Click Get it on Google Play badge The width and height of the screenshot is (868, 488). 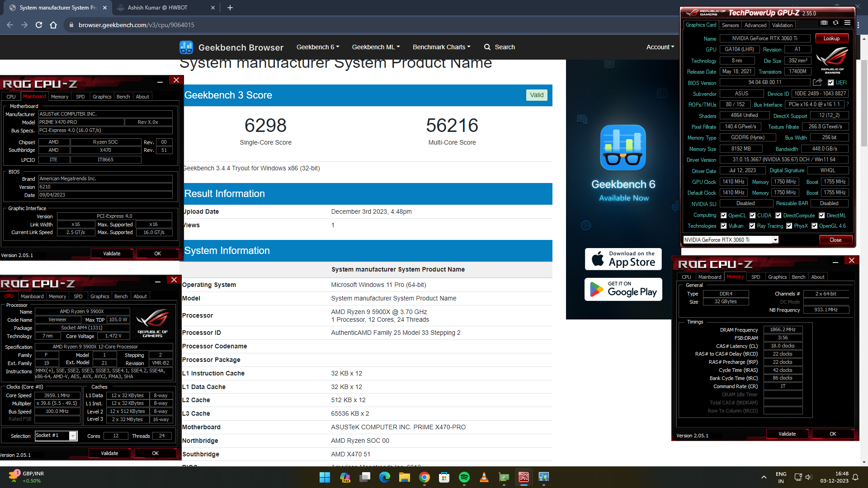(x=623, y=289)
